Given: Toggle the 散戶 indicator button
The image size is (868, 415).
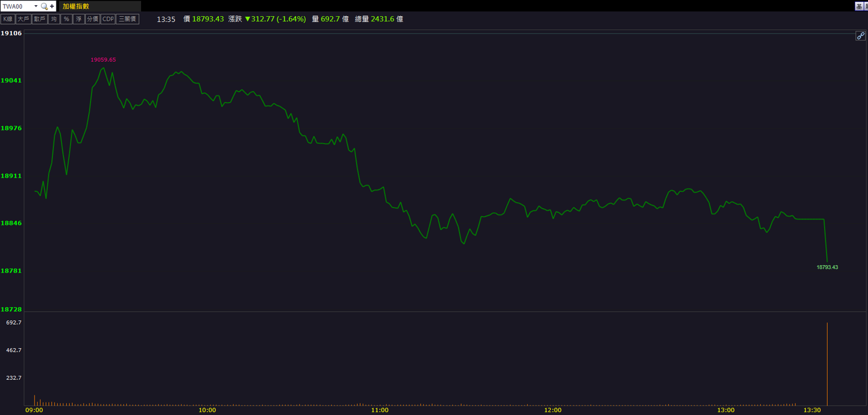Looking at the screenshot, I should pos(40,19).
